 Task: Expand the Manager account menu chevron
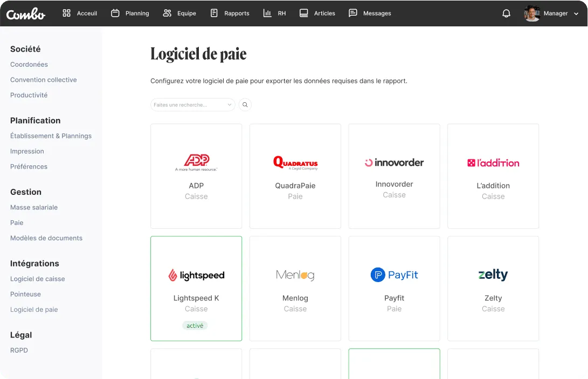click(576, 13)
